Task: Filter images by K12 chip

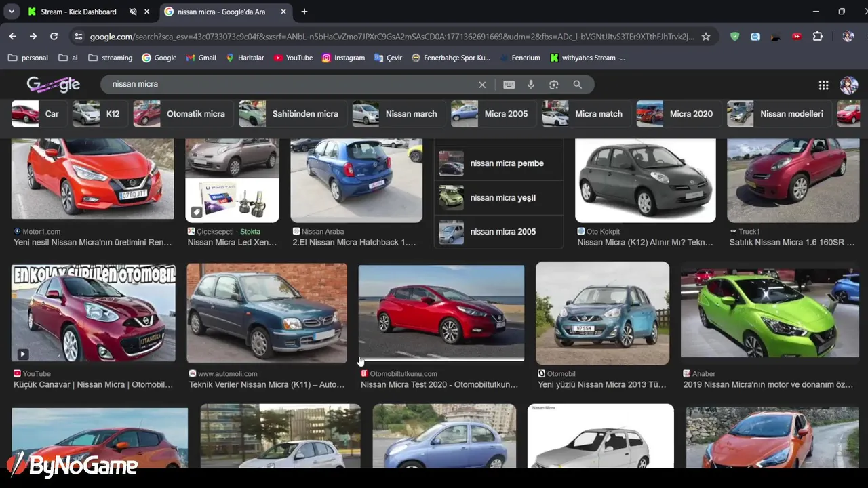Action: pyautogui.click(x=99, y=114)
